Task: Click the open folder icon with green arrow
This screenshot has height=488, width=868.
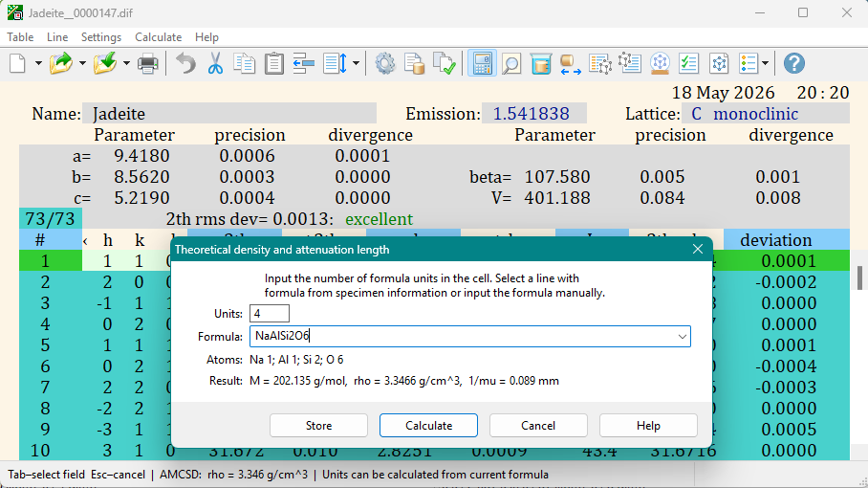Action: (61, 64)
